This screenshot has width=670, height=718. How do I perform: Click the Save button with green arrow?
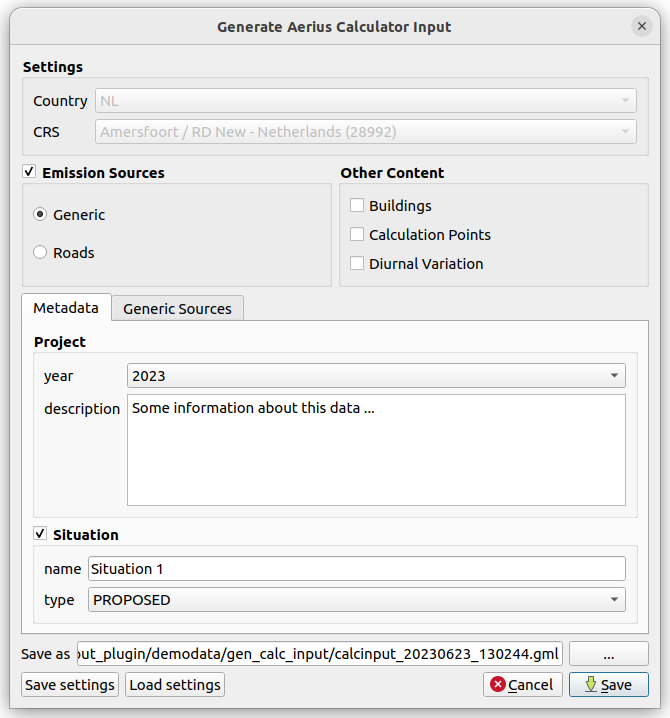pyautogui.click(x=608, y=685)
